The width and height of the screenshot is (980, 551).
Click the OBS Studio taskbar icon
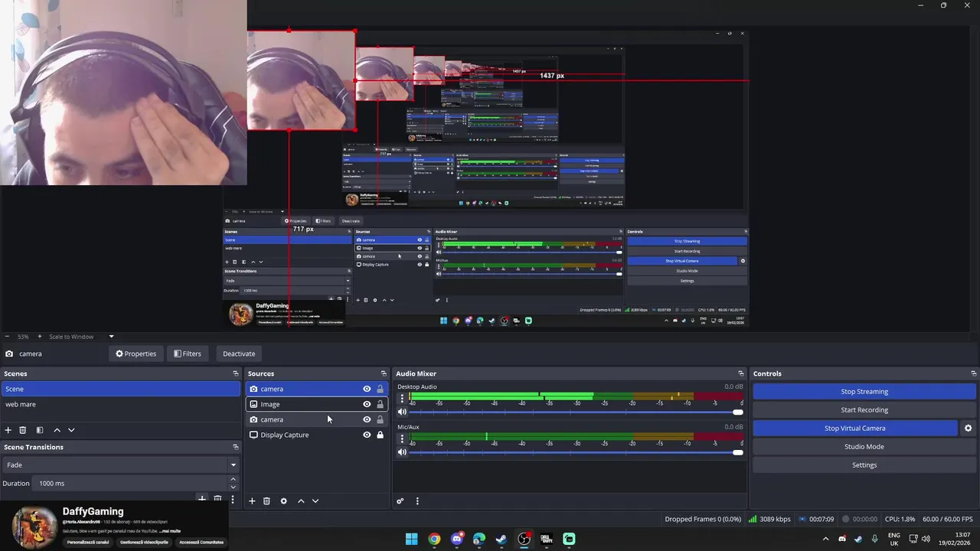pyautogui.click(x=524, y=540)
